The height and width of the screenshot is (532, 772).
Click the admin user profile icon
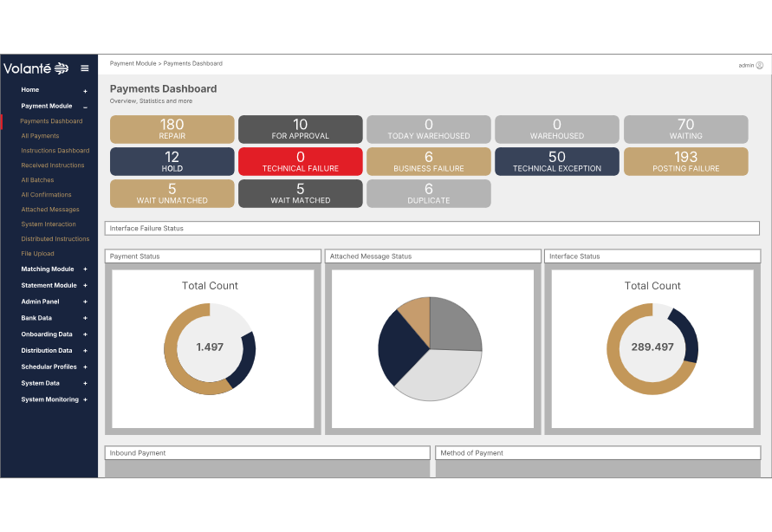pyautogui.click(x=760, y=65)
